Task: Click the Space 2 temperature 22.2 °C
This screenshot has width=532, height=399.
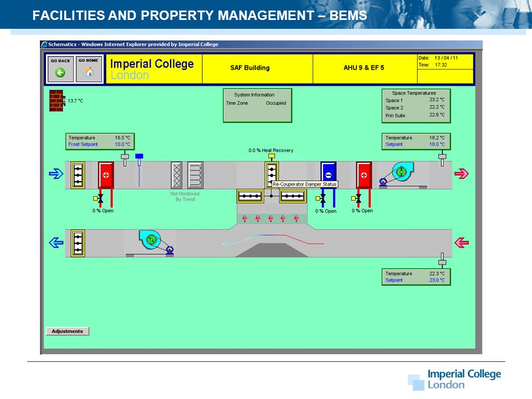Action: (437, 107)
